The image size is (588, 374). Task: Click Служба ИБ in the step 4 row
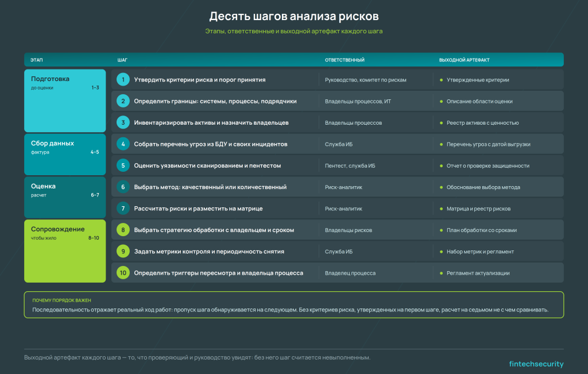tap(339, 144)
